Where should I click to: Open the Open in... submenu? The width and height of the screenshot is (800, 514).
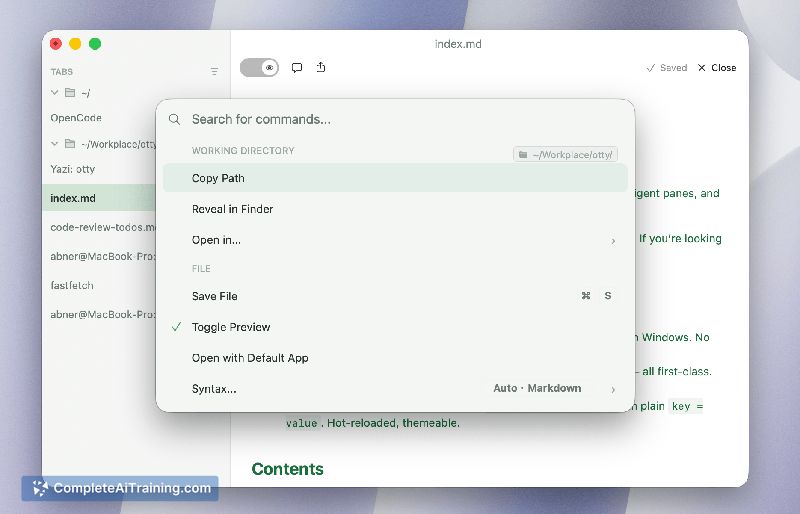tap(395, 240)
